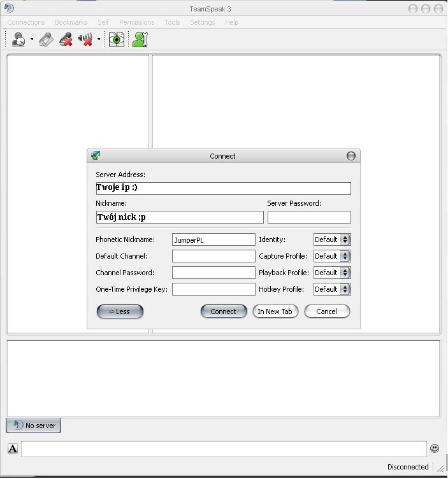Open the Identity dropdown
This screenshot has height=479, width=448.
point(332,240)
